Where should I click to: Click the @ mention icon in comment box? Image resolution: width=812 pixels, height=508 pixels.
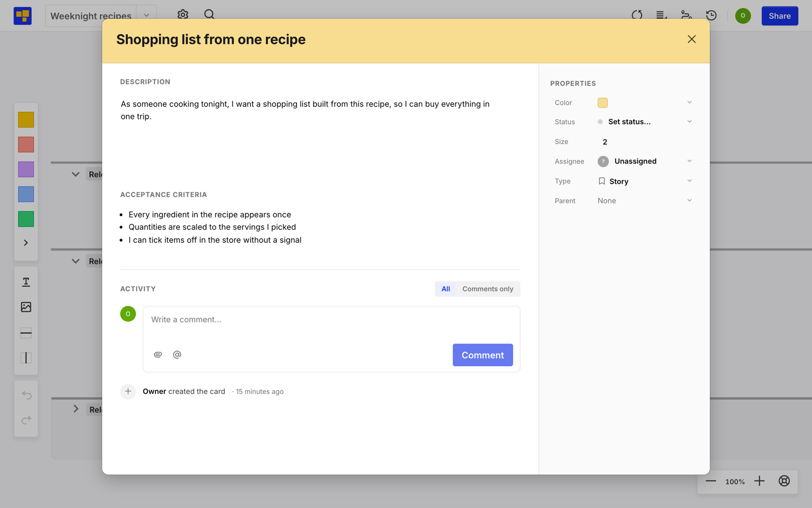point(177,355)
